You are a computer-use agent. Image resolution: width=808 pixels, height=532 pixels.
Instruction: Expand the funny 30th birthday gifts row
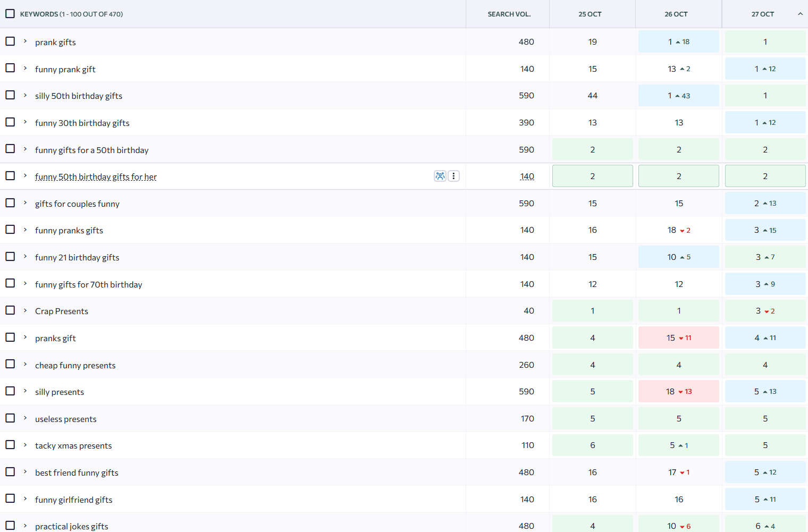click(x=25, y=122)
